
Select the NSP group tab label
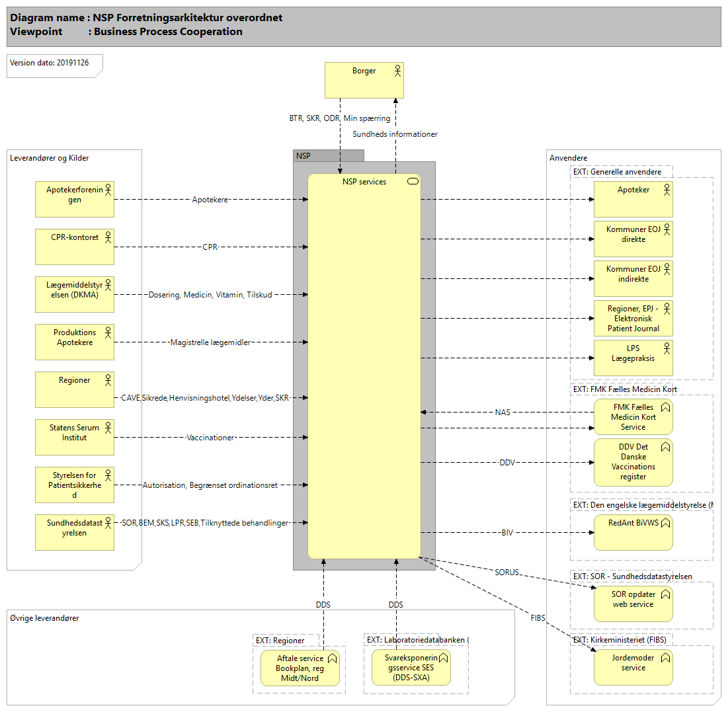304,156
